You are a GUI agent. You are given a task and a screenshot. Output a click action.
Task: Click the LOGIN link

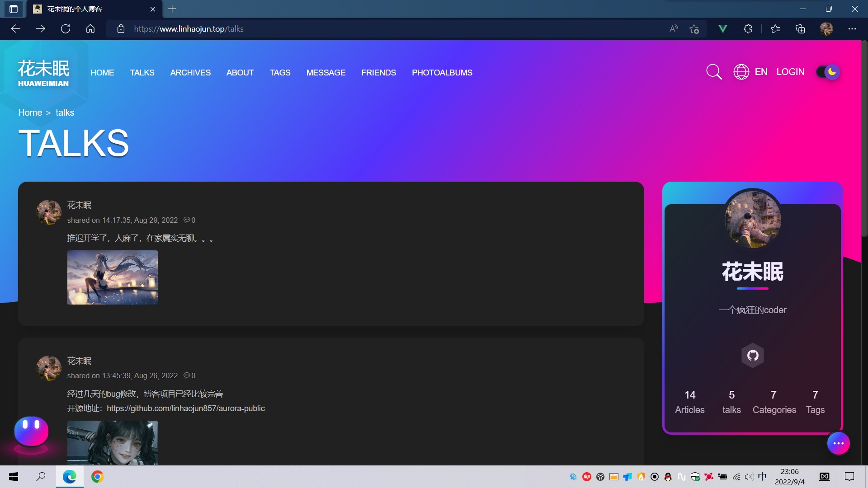(790, 72)
